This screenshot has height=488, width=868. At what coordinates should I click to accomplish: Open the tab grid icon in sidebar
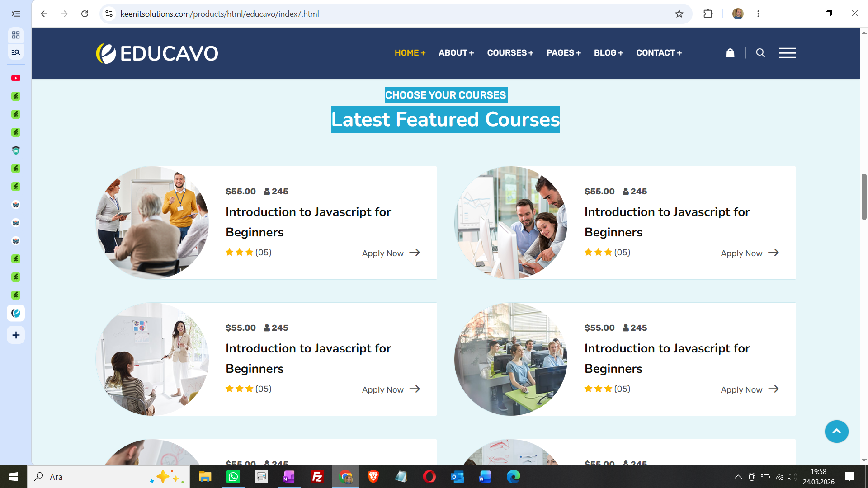point(16,35)
